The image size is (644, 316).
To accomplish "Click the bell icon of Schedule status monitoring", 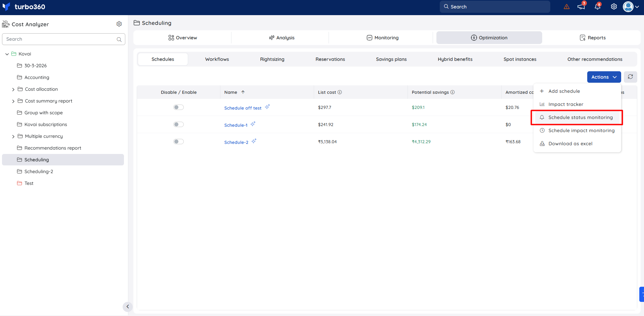I will tap(542, 117).
